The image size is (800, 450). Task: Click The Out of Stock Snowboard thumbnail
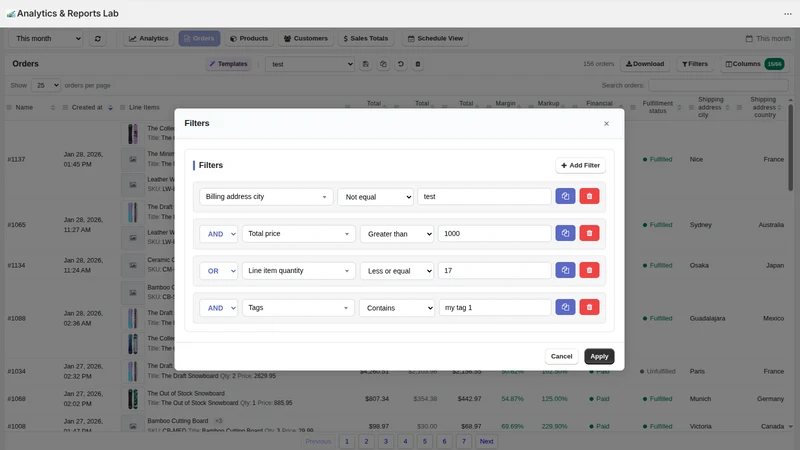(x=133, y=398)
